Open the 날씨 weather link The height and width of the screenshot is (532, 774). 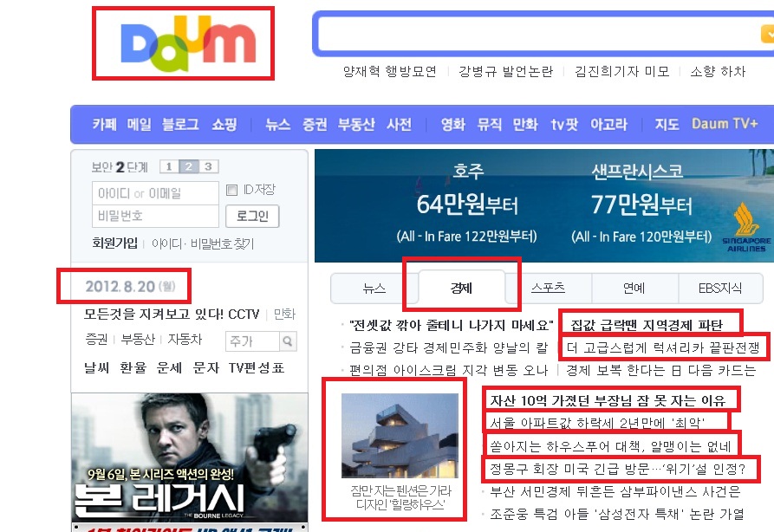[x=97, y=368]
